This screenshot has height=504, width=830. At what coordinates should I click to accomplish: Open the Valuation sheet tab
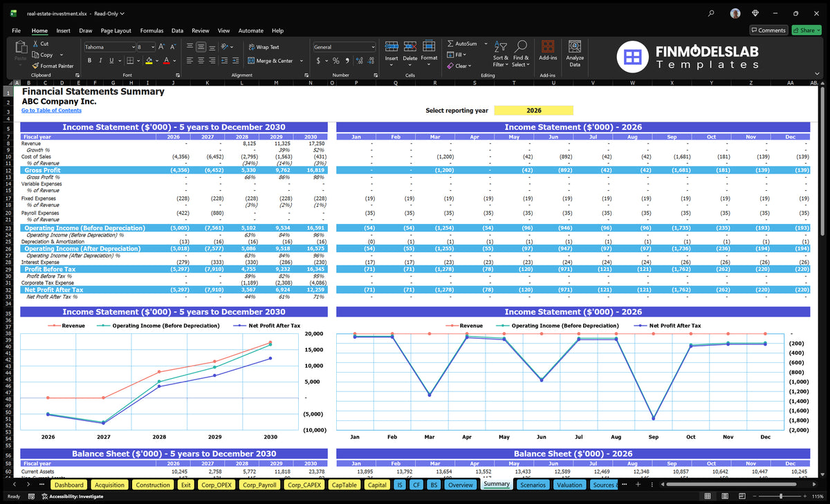[x=569, y=485]
